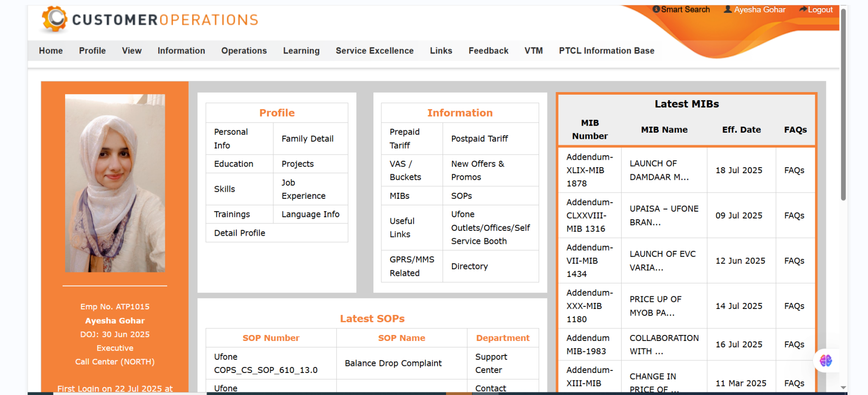Screen dimensions: 868x395
Task: Open FAQs for Addendum-XLIX-MIB 1878
Action: coord(794,170)
